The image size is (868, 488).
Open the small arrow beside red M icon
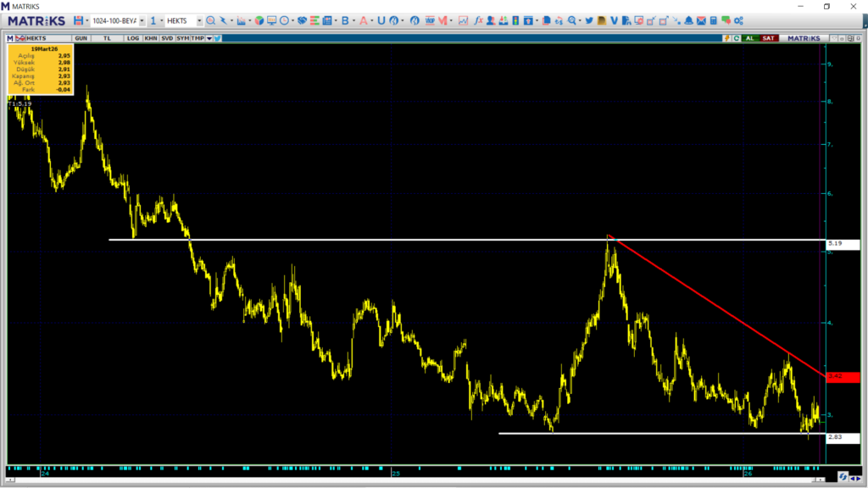[451, 21]
